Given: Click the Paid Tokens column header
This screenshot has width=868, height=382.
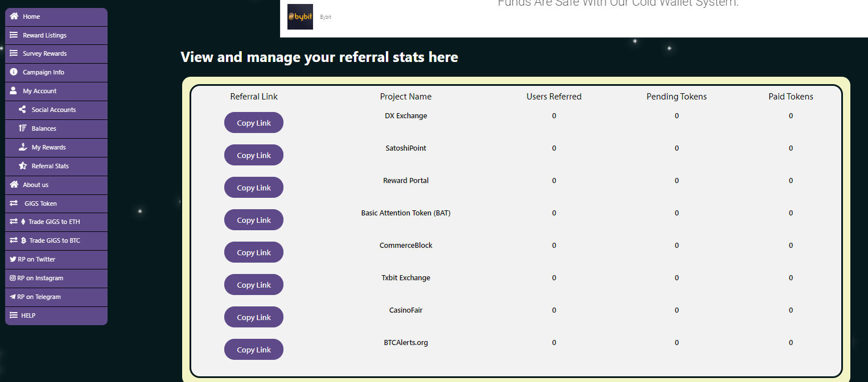Looking at the screenshot, I should tap(791, 97).
